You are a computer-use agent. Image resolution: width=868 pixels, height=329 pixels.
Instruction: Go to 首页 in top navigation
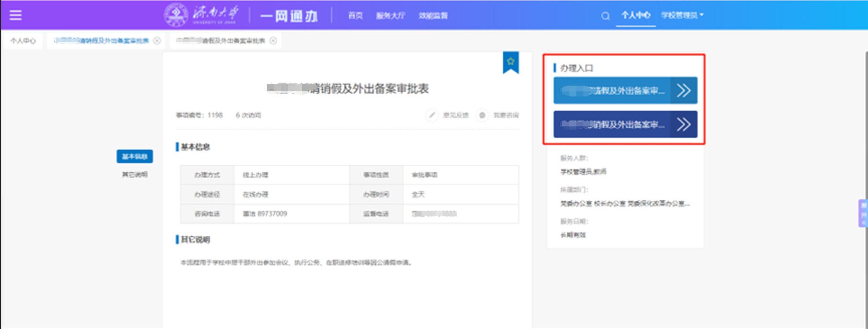(x=356, y=15)
